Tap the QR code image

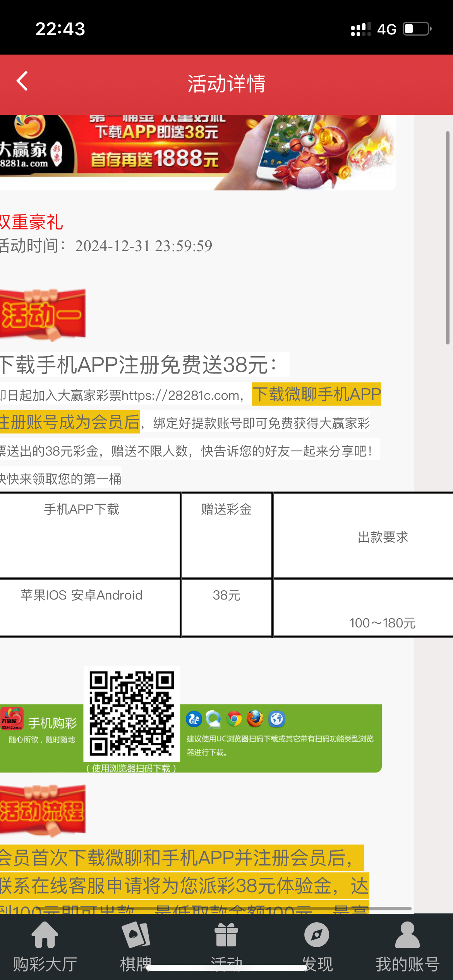132,713
